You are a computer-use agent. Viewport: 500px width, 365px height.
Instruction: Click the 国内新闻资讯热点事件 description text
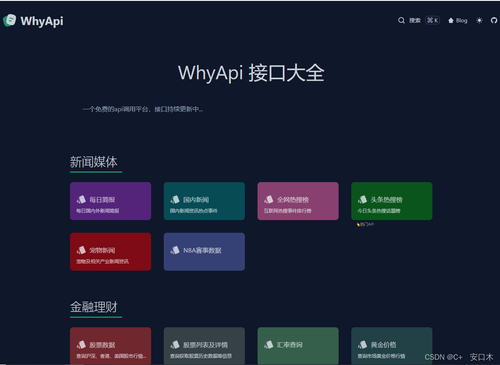click(194, 211)
